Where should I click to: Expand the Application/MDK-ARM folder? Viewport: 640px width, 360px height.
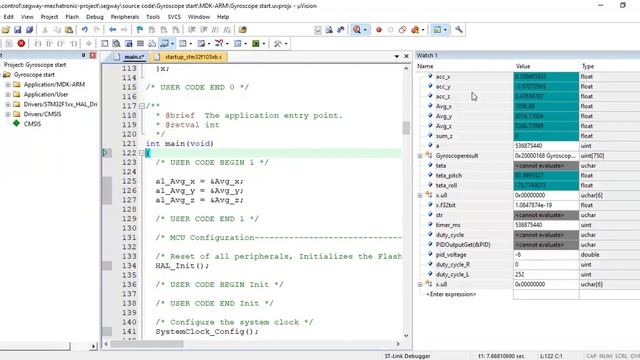click(x=8, y=84)
